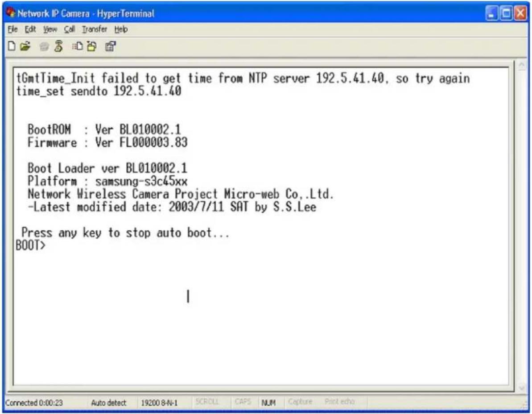Click the scrollbar down arrow
Screen dimensions: 532x414
pyautogui.click(x=521, y=387)
